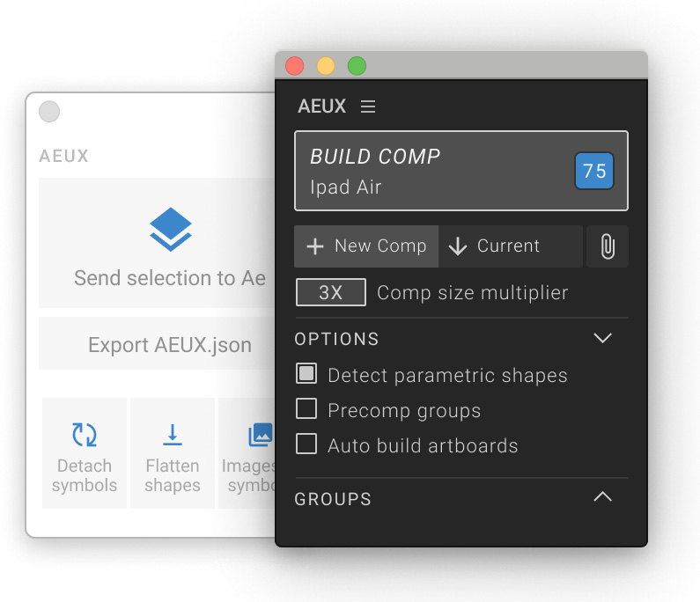This screenshot has width=700, height=602.
Task: Click the Detach symbols refresh icon
Action: tap(85, 435)
